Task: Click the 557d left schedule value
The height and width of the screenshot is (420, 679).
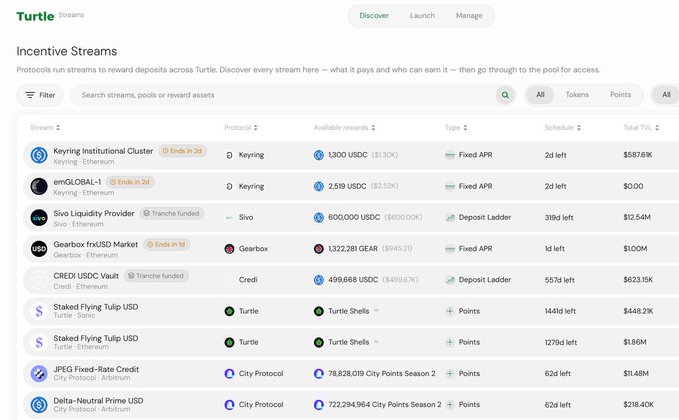Action: click(559, 280)
